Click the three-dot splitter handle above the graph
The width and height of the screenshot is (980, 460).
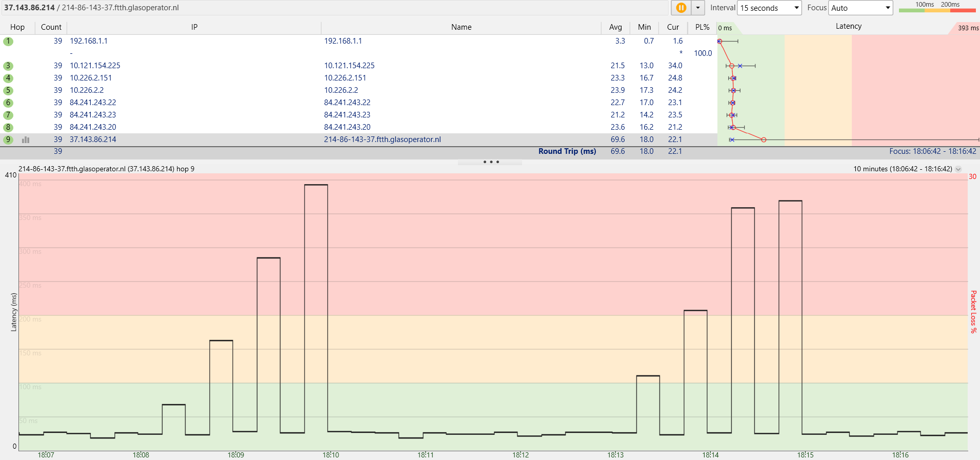491,162
